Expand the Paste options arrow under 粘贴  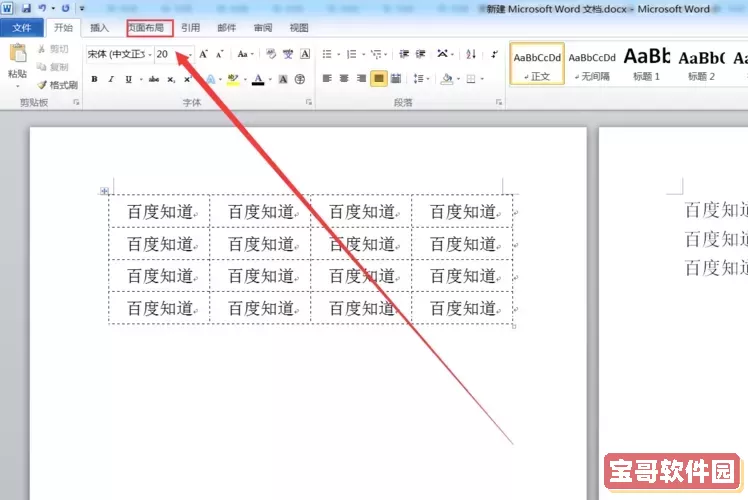click(18, 87)
